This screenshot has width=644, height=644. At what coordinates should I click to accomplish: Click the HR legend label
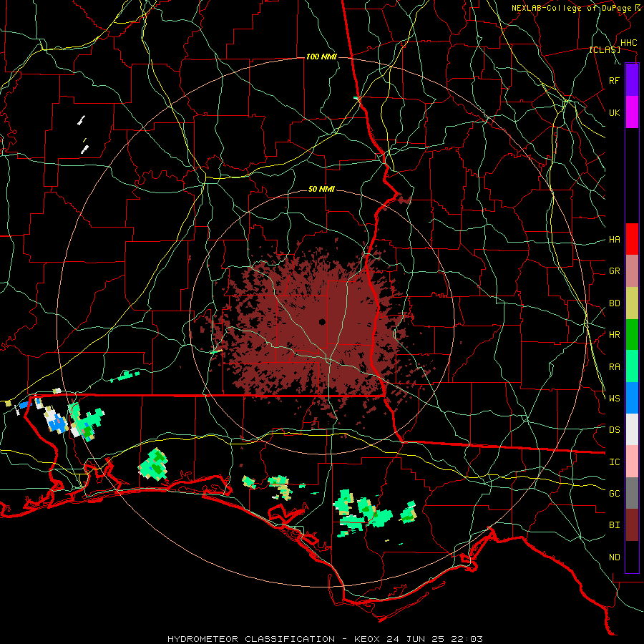point(614,335)
